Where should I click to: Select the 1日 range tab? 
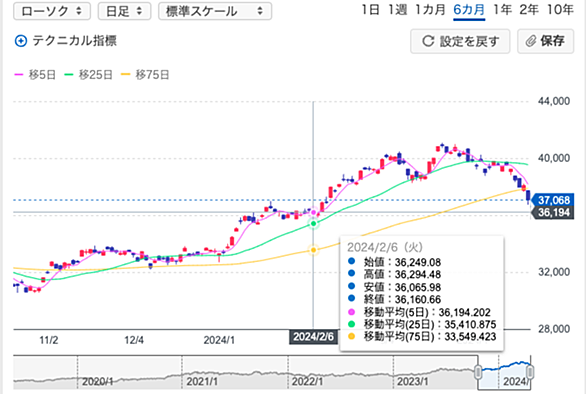pos(370,10)
